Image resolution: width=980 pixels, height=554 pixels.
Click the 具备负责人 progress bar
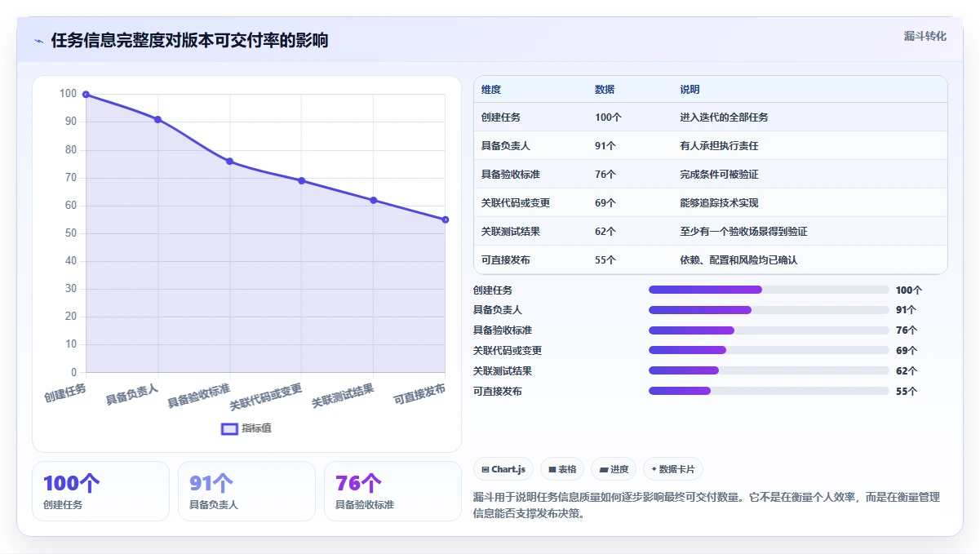coord(769,310)
